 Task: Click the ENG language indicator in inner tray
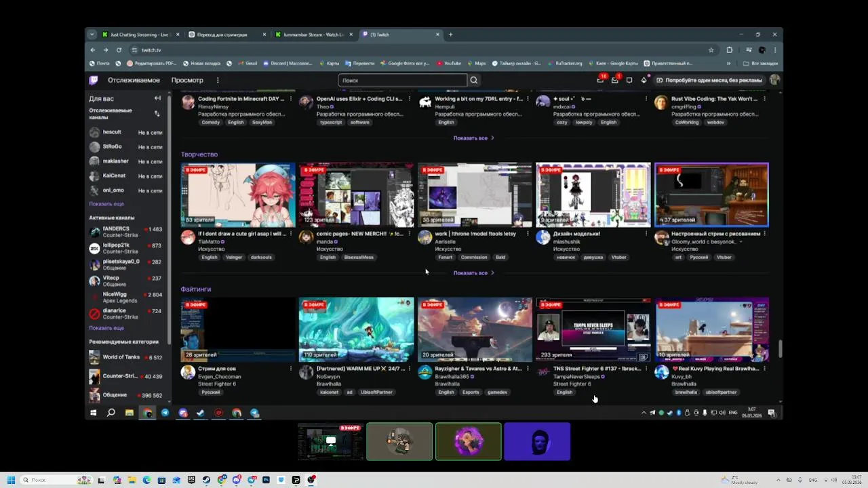pyautogui.click(x=733, y=413)
